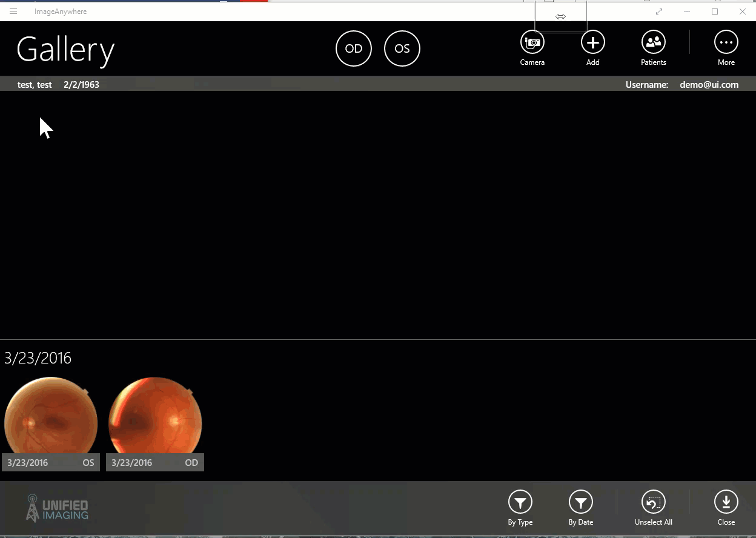Click the Gallery page title
The height and width of the screenshot is (538, 756).
pos(65,50)
